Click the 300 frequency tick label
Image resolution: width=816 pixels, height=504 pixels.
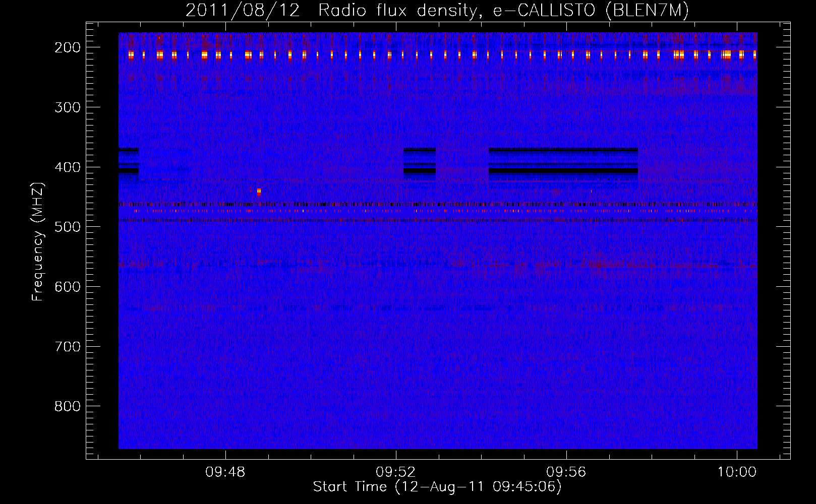(68, 107)
